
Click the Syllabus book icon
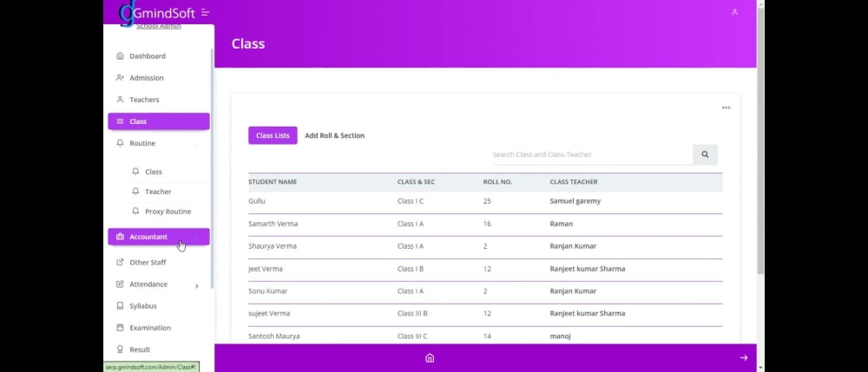click(120, 306)
